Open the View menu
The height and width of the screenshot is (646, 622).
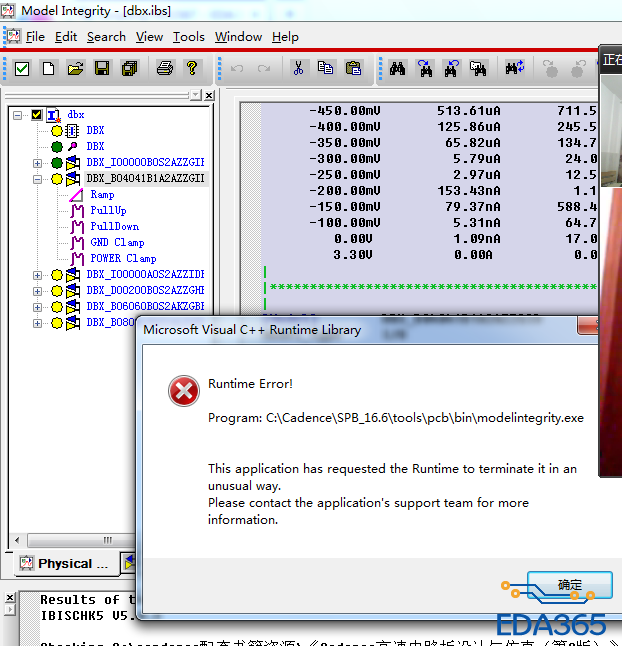click(149, 37)
